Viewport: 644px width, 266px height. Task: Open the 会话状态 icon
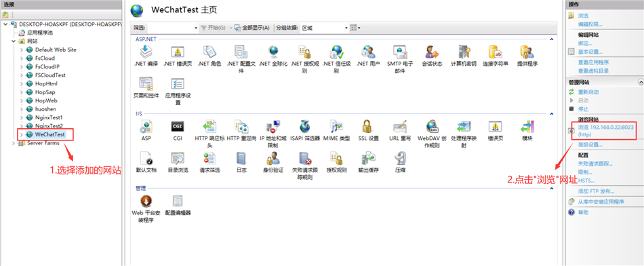tap(432, 52)
